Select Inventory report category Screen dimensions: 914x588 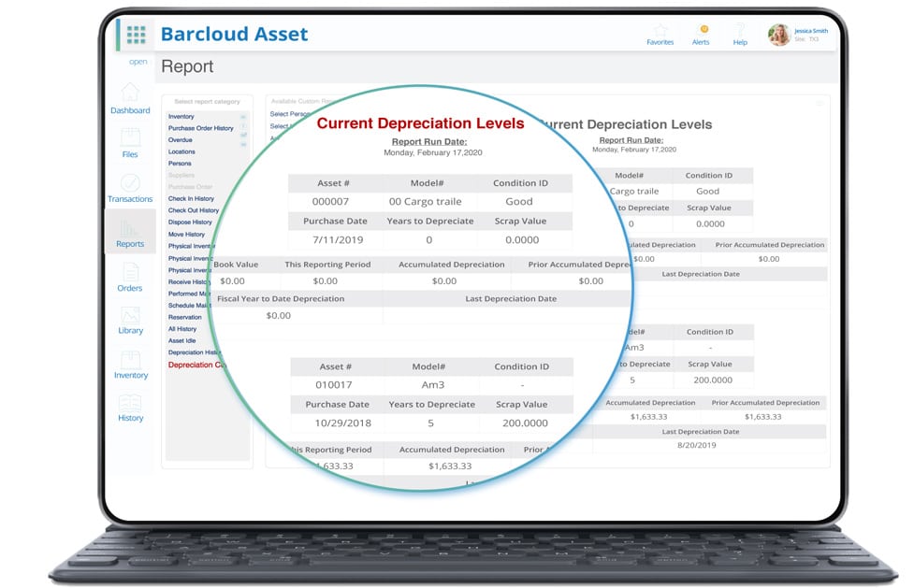tap(181, 117)
